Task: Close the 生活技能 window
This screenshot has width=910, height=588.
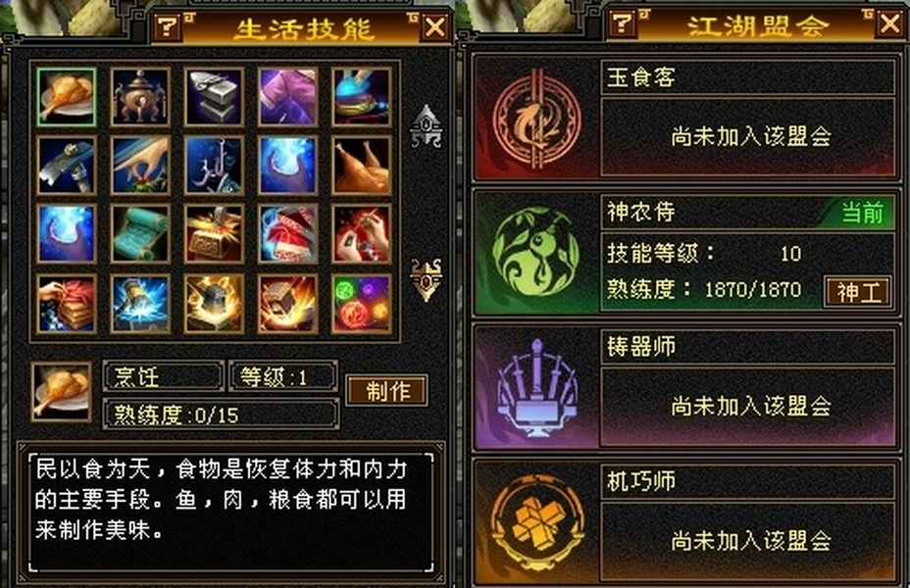Action: tap(435, 26)
